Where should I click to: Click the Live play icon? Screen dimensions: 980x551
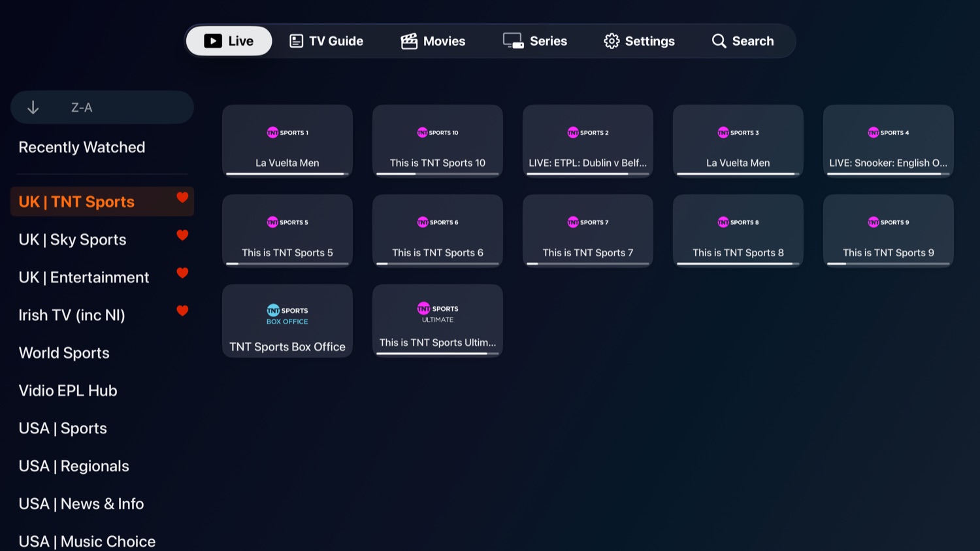213,41
